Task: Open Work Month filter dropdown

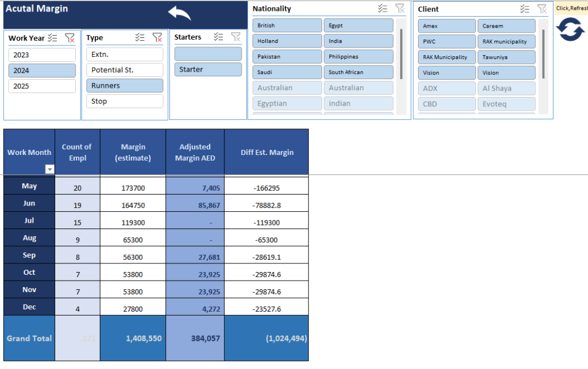Action: [x=49, y=169]
